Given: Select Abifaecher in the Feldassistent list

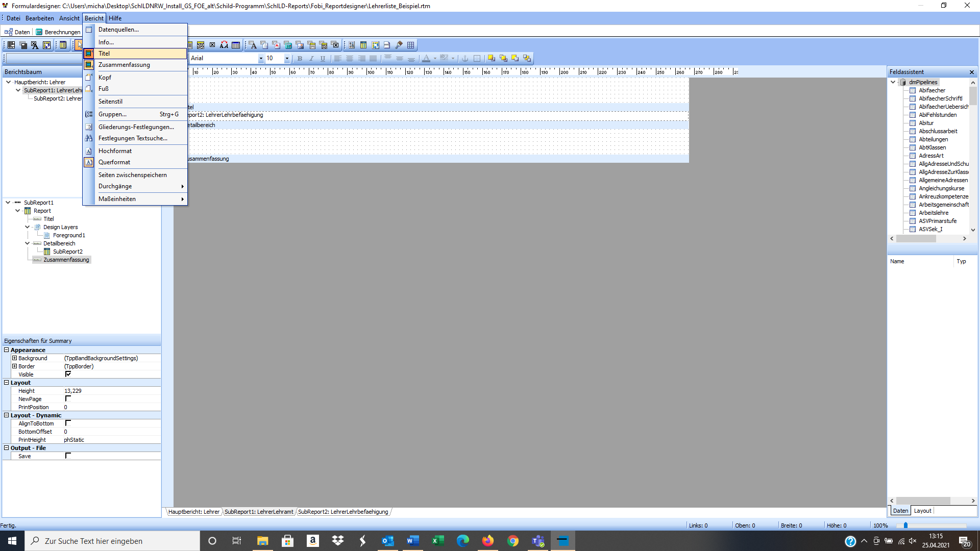Looking at the screenshot, I should (x=932, y=90).
